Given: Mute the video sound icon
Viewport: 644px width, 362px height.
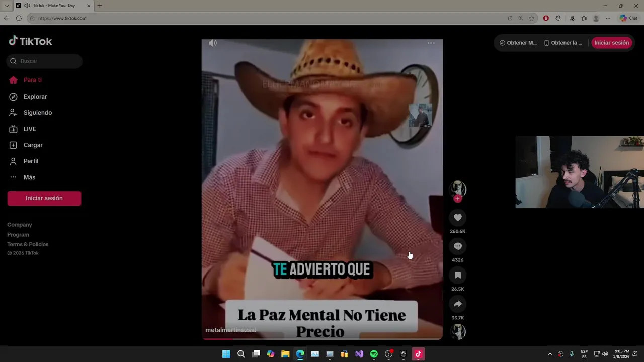Looking at the screenshot, I should coord(213,43).
